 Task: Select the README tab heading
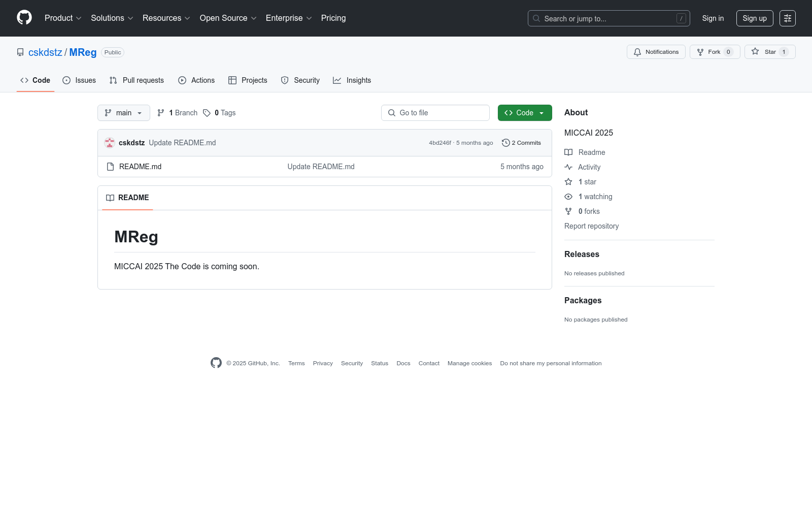[x=127, y=198]
